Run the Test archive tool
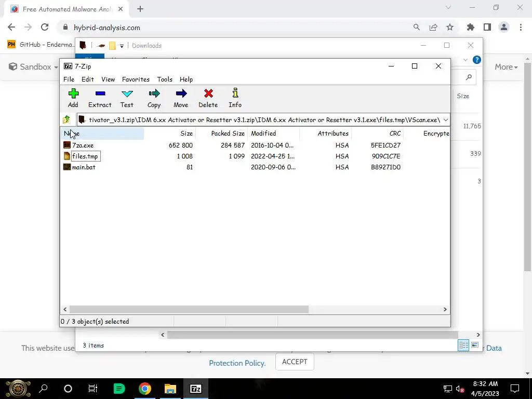532x399 pixels. pos(127,98)
